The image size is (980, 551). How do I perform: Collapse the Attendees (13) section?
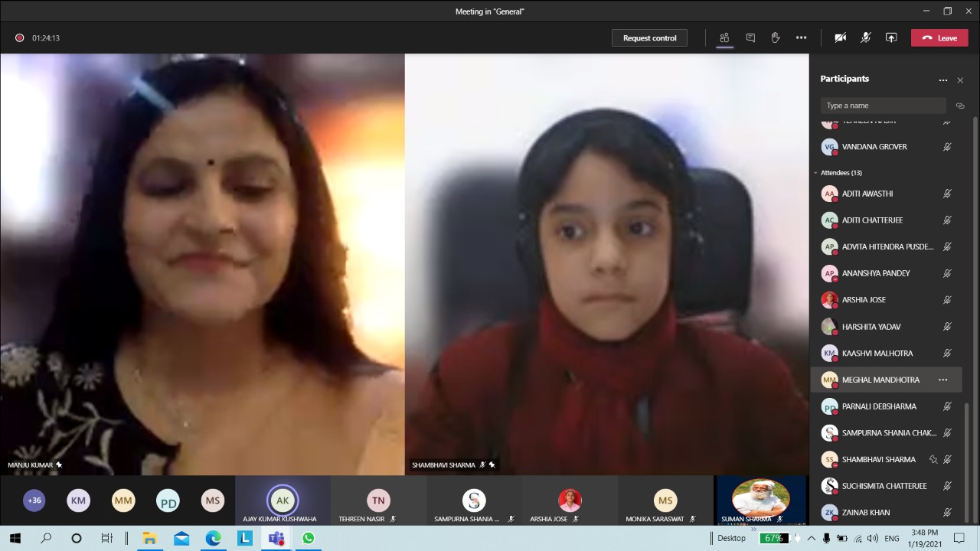coord(816,173)
